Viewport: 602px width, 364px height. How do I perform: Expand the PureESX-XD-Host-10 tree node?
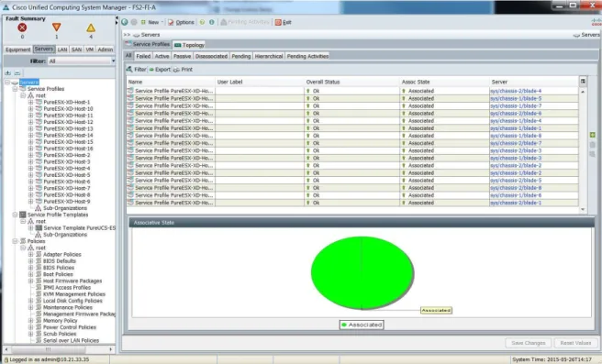click(30, 108)
